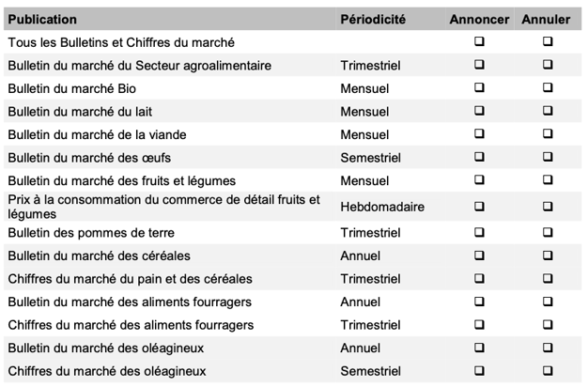The image size is (588, 387).
Task: Check Annoncer for Secteur agroalimentaire bulletin
Action: 479,66
